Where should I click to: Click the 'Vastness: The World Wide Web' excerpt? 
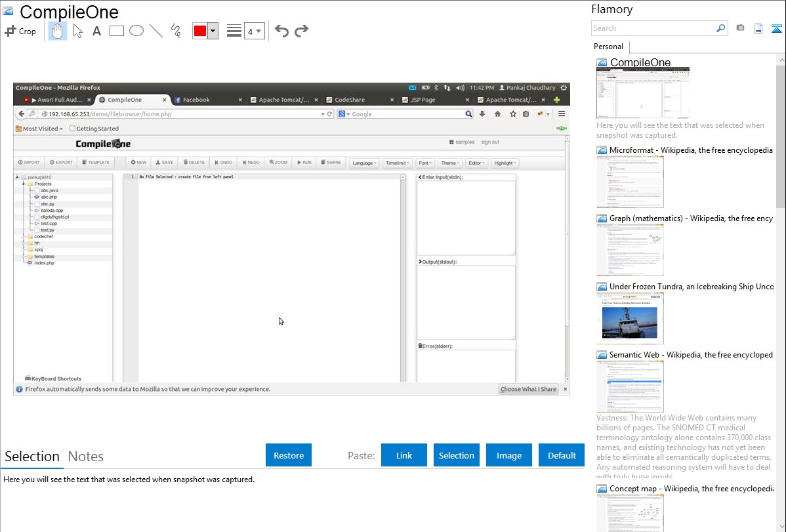684,447
